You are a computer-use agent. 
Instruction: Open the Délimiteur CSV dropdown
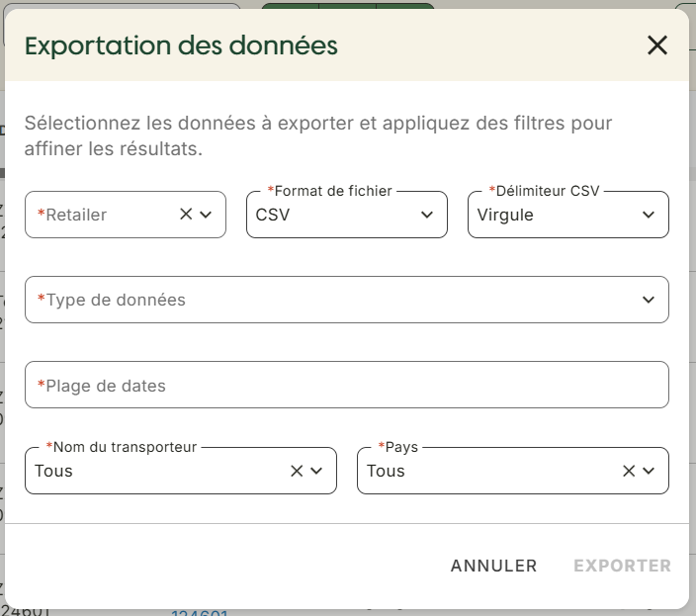(568, 215)
